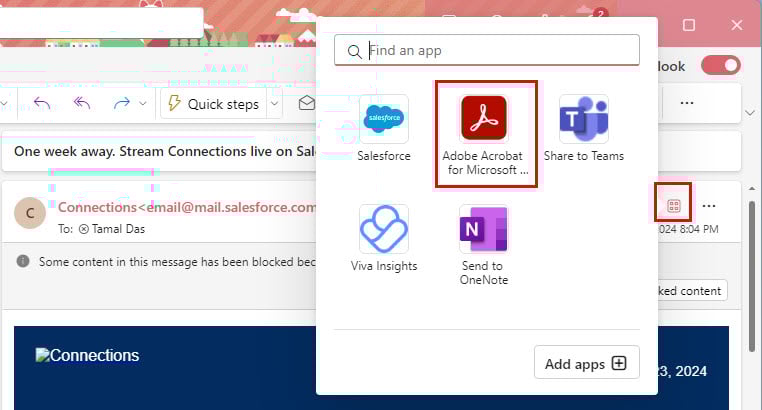Screen dimensions: 762x410
Task: Click the Add apps button
Action: 587,363
